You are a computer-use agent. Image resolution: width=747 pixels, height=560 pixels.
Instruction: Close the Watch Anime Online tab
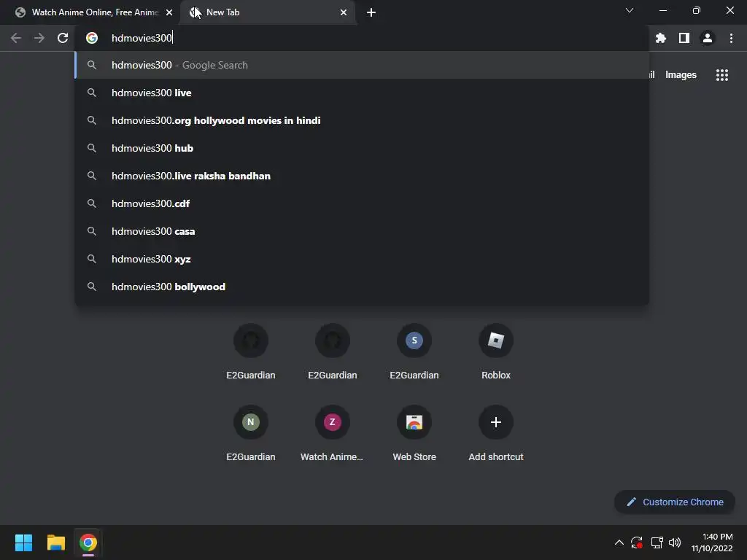click(x=169, y=12)
